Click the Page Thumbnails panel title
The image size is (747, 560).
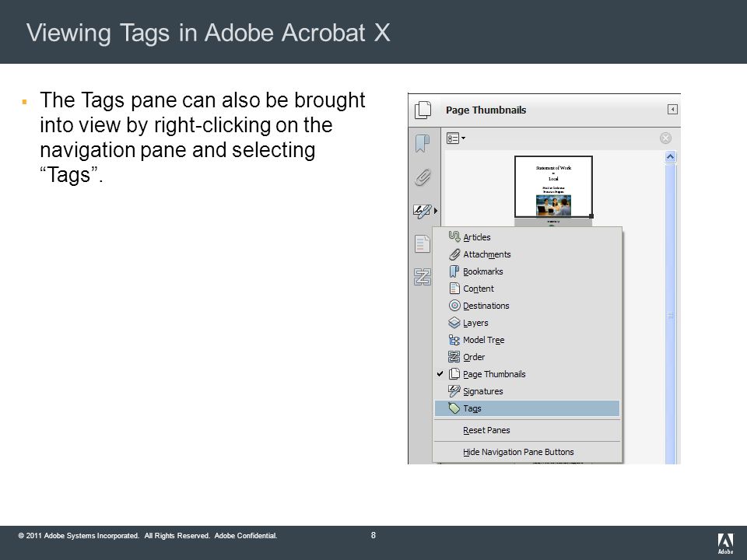tap(486, 110)
